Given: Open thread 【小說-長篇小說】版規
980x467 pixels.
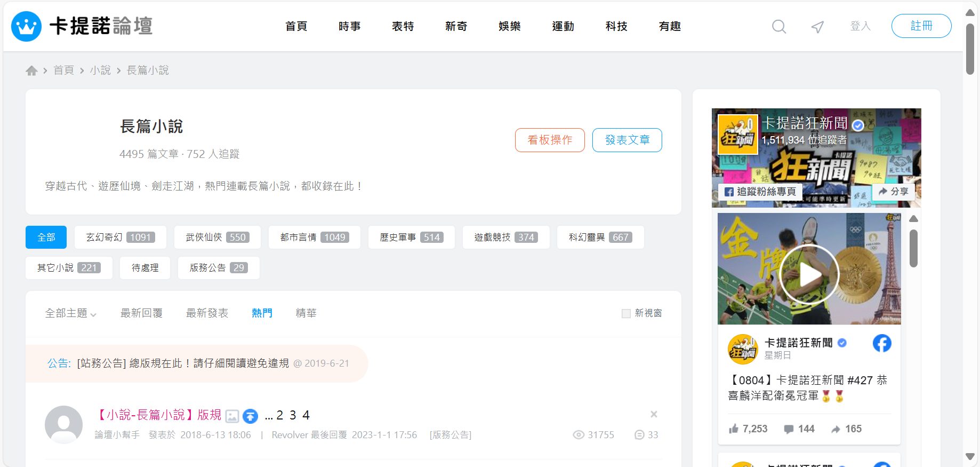Looking at the screenshot, I should coord(158,415).
